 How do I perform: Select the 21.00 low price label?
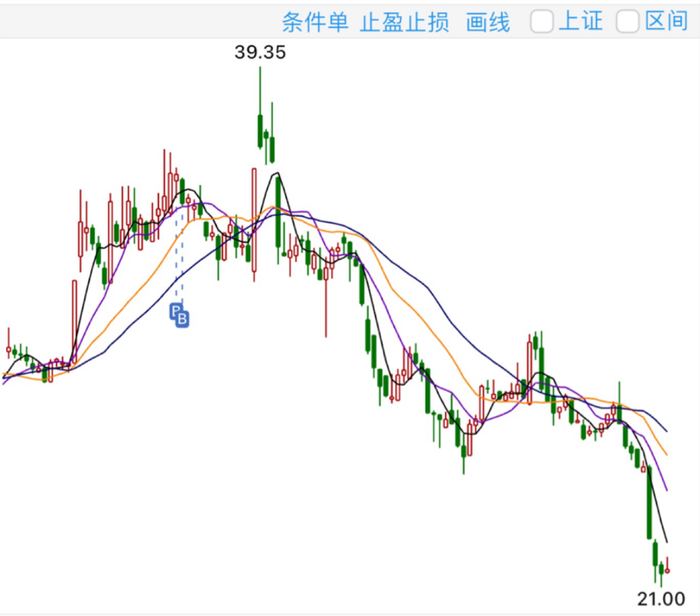point(661,599)
